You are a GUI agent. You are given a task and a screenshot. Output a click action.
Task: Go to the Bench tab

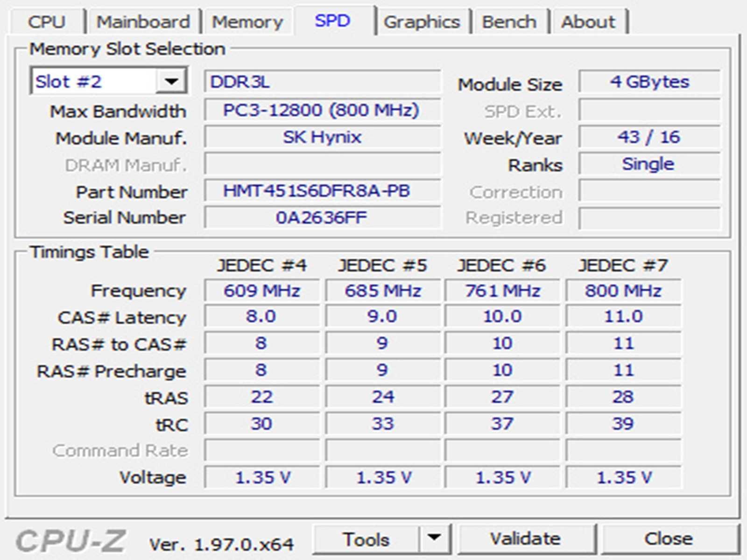[x=509, y=22]
